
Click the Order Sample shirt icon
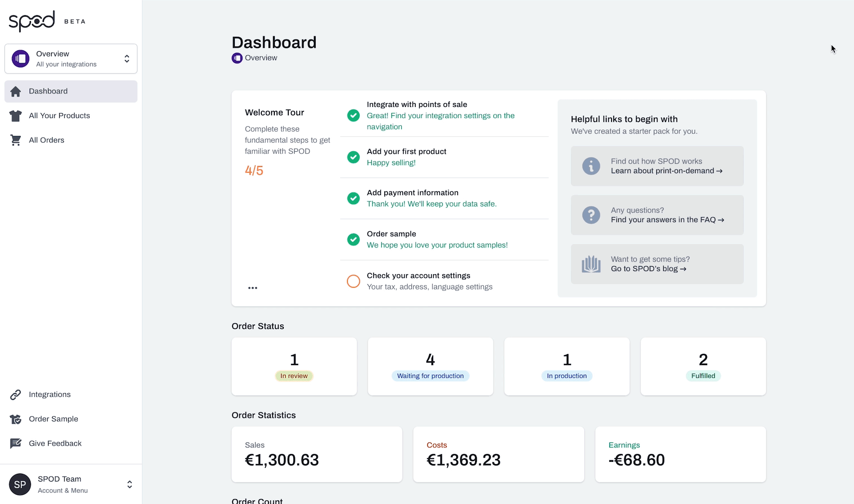click(x=16, y=419)
